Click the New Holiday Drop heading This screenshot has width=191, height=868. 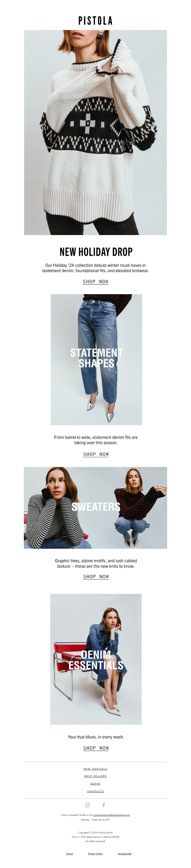96,252
